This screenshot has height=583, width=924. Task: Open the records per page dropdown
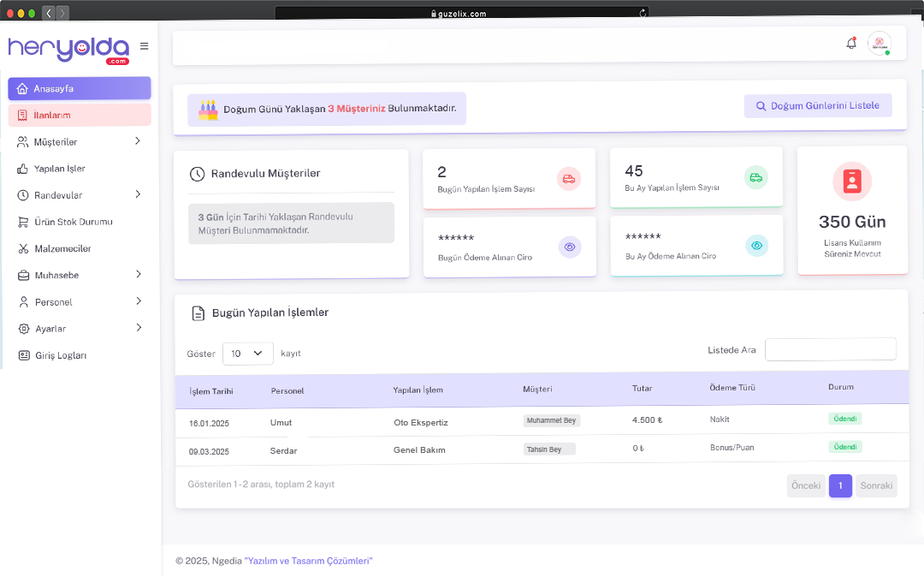(247, 354)
